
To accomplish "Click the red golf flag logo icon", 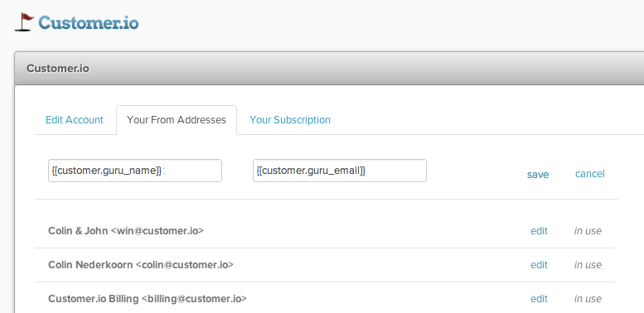I will click(24, 22).
